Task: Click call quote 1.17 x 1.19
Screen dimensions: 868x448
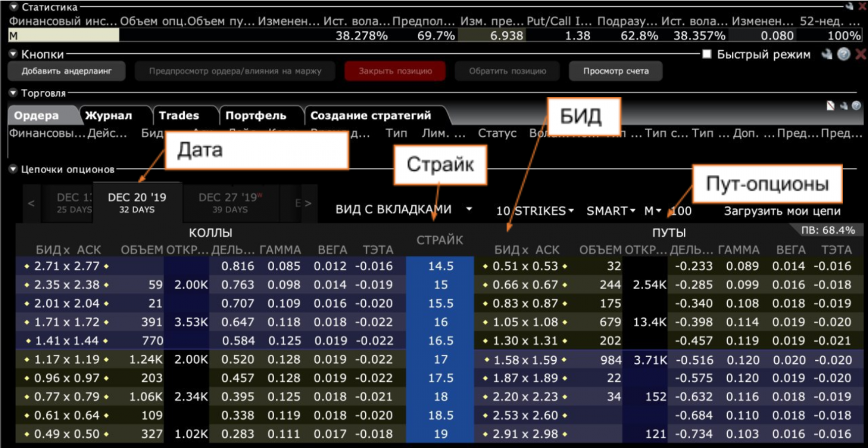Action: click(67, 359)
